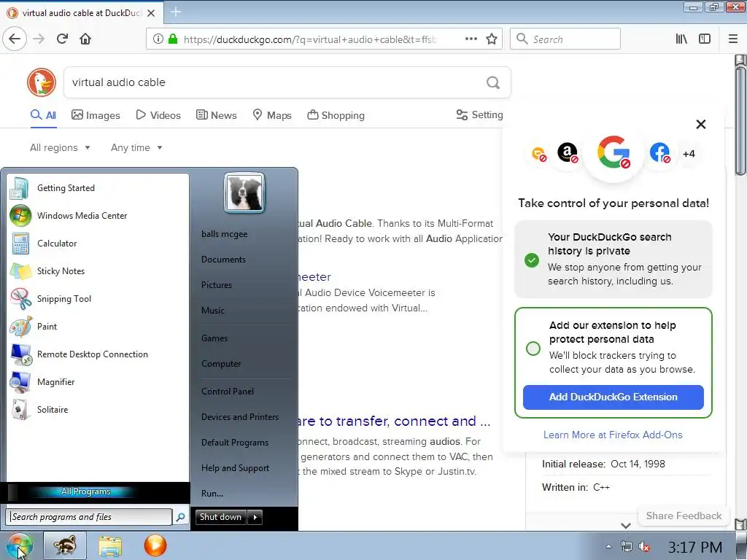Image resolution: width=747 pixels, height=560 pixels.
Task: Select the All results tab
Action: [43, 115]
